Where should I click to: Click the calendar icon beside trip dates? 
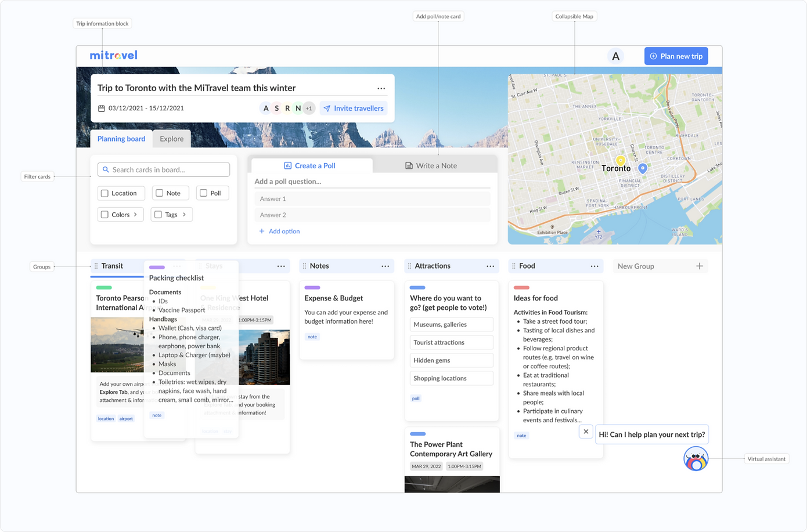pos(102,108)
